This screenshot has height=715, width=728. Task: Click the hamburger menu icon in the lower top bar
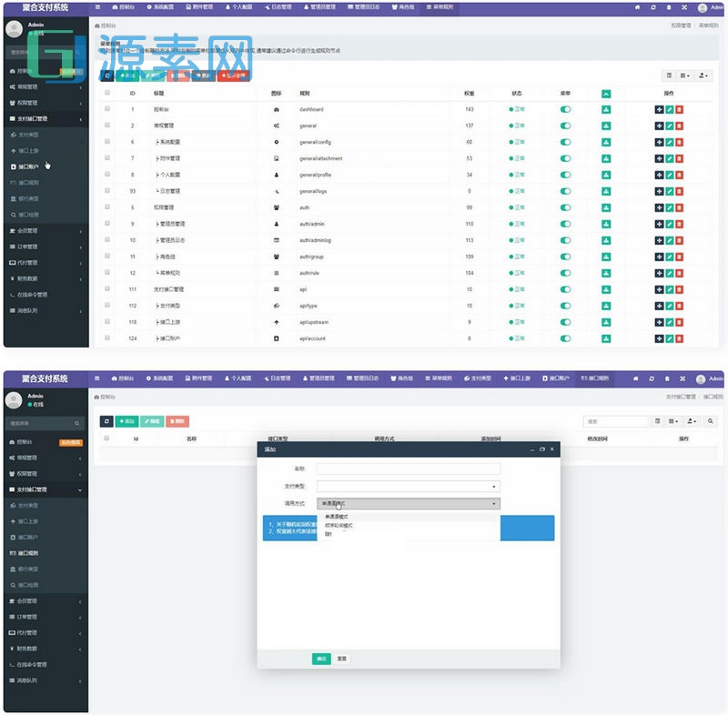coord(98,378)
